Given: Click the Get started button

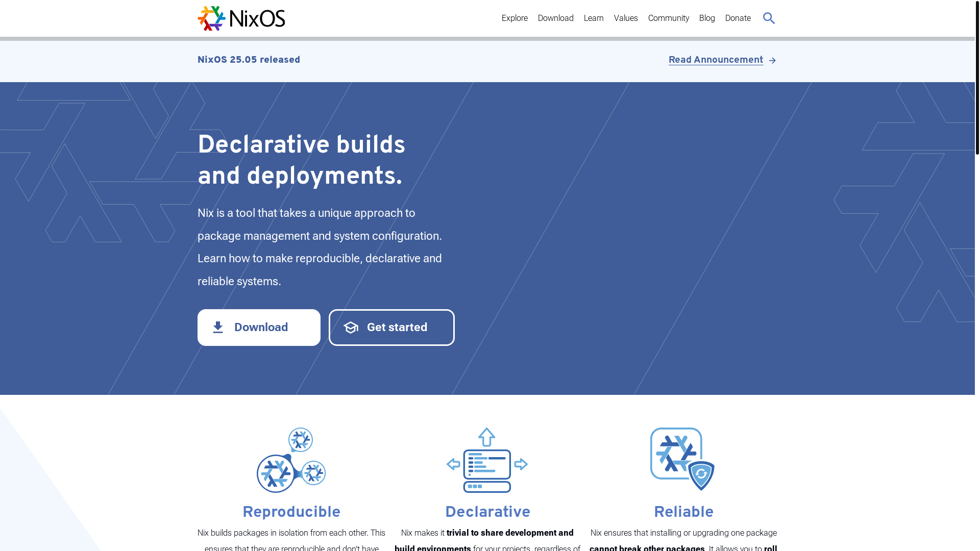Looking at the screenshot, I should pyautogui.click(x=391, y=328).
